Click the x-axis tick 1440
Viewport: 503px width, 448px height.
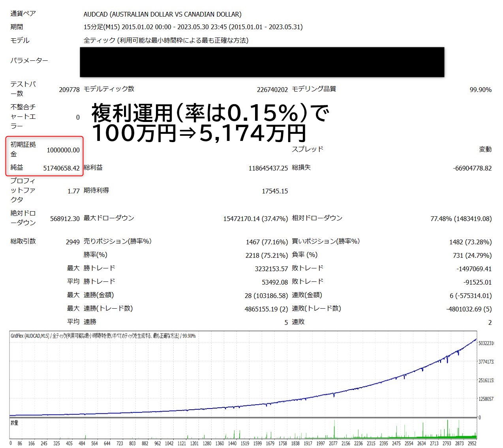232,444
